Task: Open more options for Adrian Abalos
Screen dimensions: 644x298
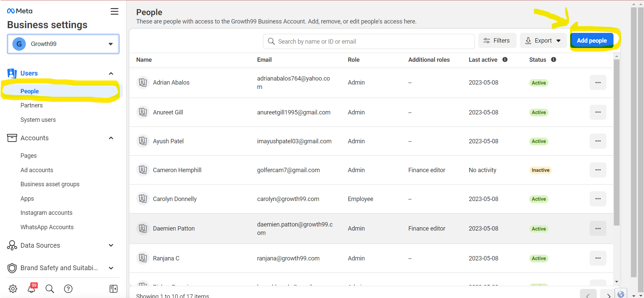Action: [598, 83]
